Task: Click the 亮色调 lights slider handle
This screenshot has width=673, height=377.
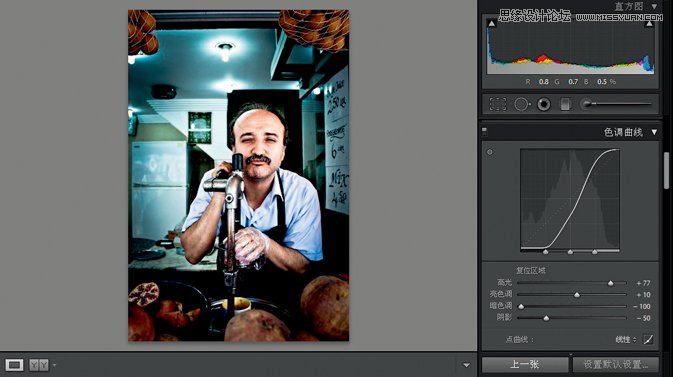Action: (x=577, y=295)
